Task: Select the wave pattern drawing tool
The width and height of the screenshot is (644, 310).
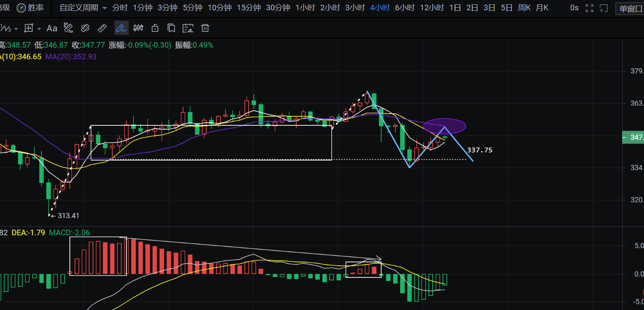Action: click(6, 28)
